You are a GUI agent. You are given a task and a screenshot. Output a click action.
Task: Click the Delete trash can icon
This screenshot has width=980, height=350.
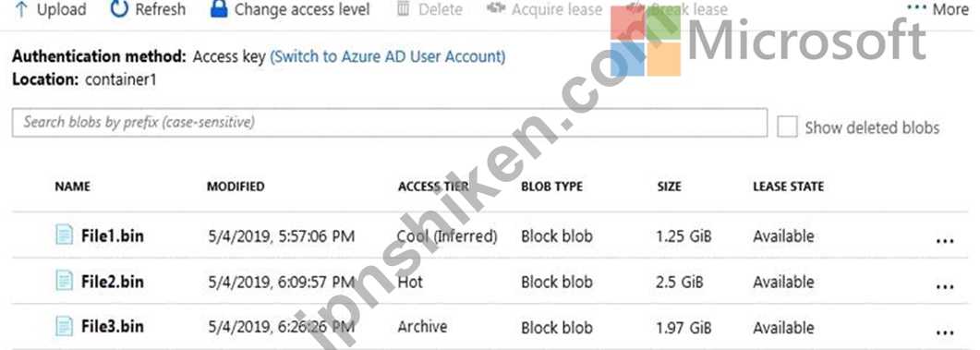pos(404,9)
